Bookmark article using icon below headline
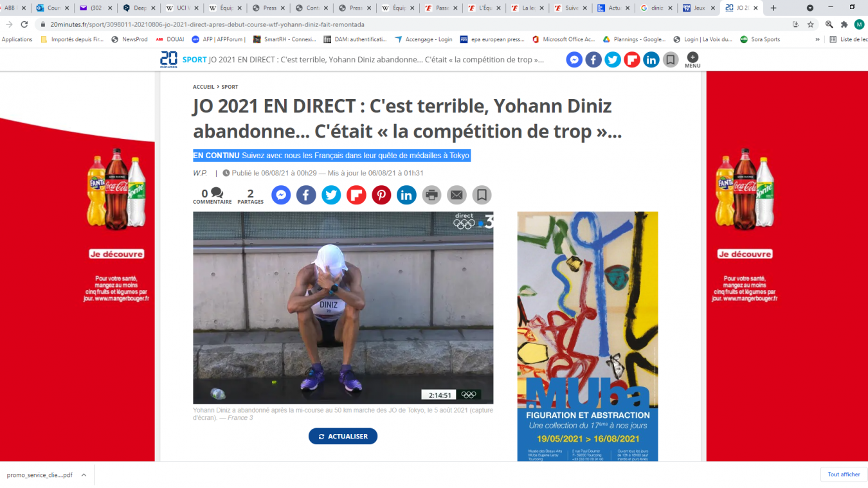This screenshot has height=488, width=868. click(482, 195)
